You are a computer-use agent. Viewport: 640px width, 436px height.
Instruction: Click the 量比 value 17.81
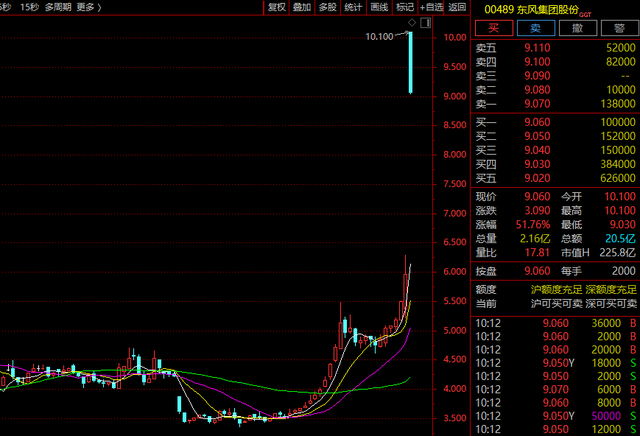537,252
